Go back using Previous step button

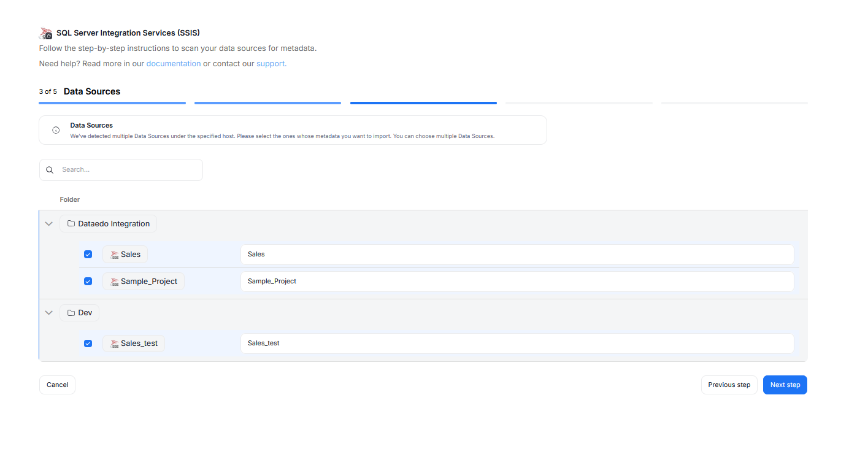pyautogui.click(x=729, y=385)
